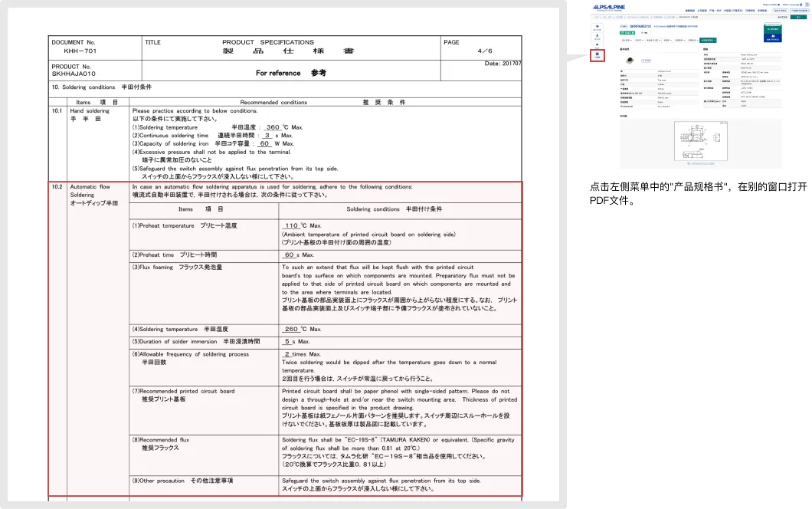Open the first item in top navigation menu
812x509 pixels.
pyautogui.click(x=689, y=11)
